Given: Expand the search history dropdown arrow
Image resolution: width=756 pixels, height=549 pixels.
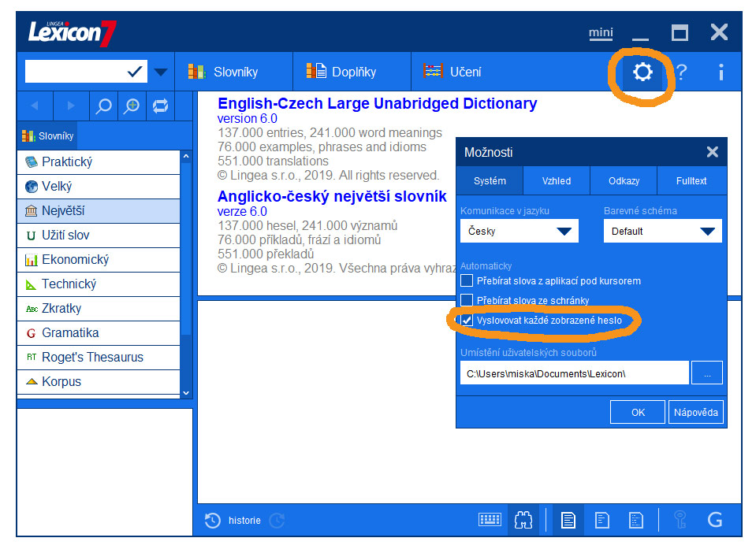Looking at the screenshot, I should click(x=161, y=72).
